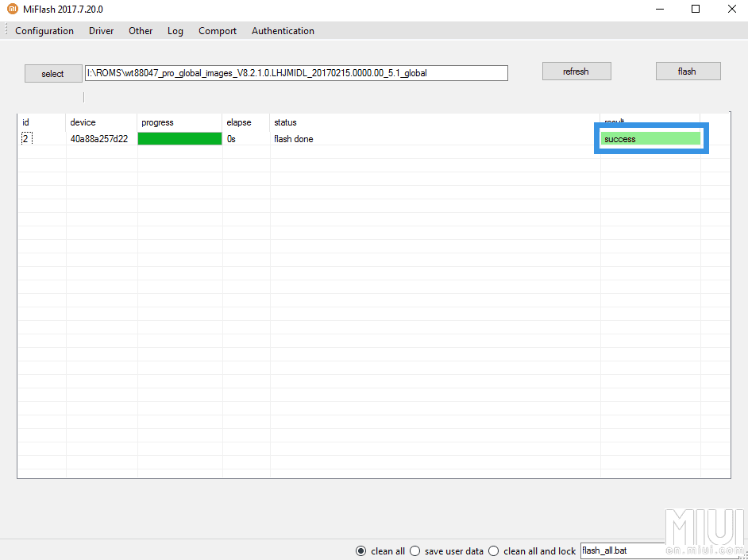Click the refresh button
The image size is (748, 560).
[x=576, y=71]
